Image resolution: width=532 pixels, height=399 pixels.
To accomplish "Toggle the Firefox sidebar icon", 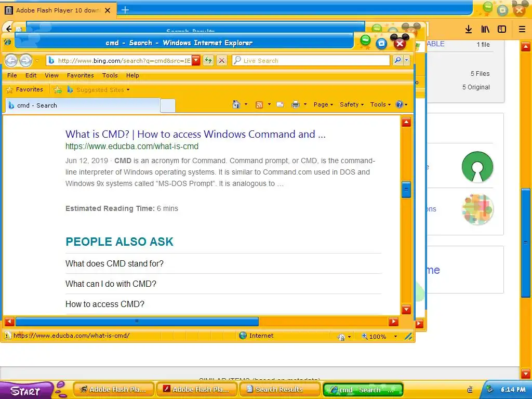I will (x=502, y=29).
